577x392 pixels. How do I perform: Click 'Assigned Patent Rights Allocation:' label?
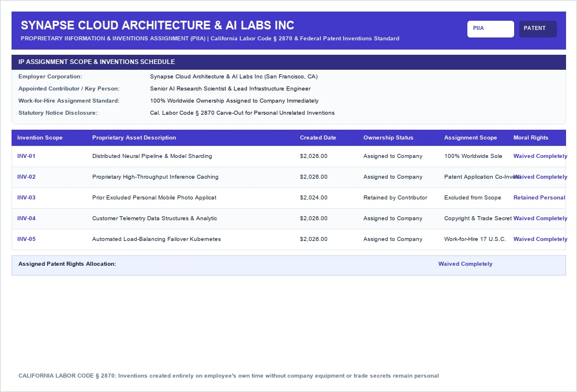pos(67,264)
